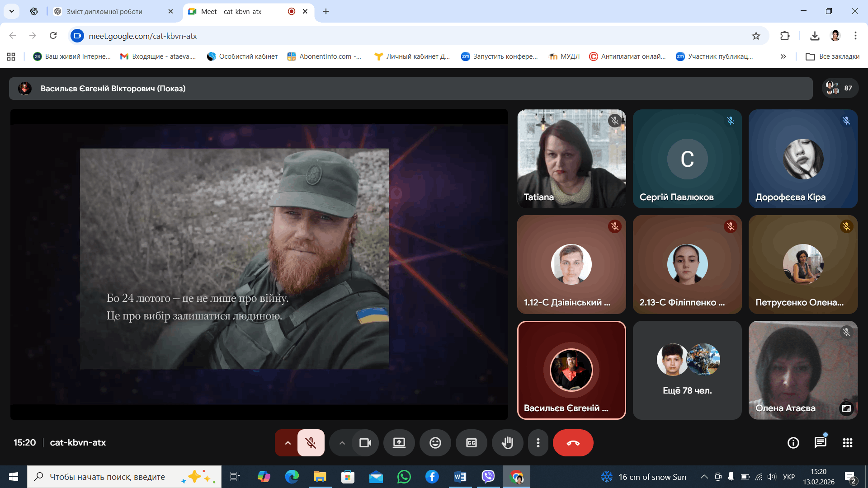Image resolution: width=868 pixels, height=488 pixels.
Task: Show hidden bookmarks chevron
Action: (783, 56)
